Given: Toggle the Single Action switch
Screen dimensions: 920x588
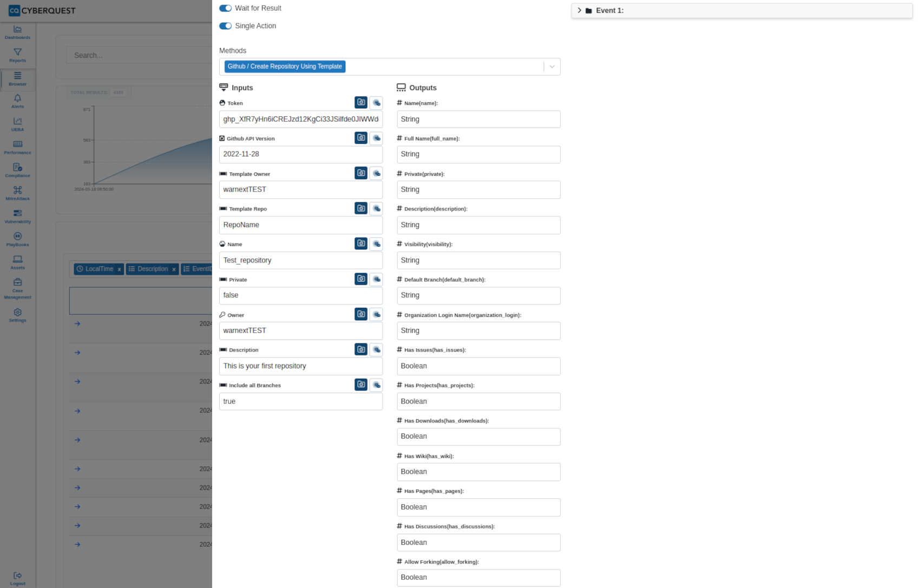Looking at the screenshot, I should 225,26.
